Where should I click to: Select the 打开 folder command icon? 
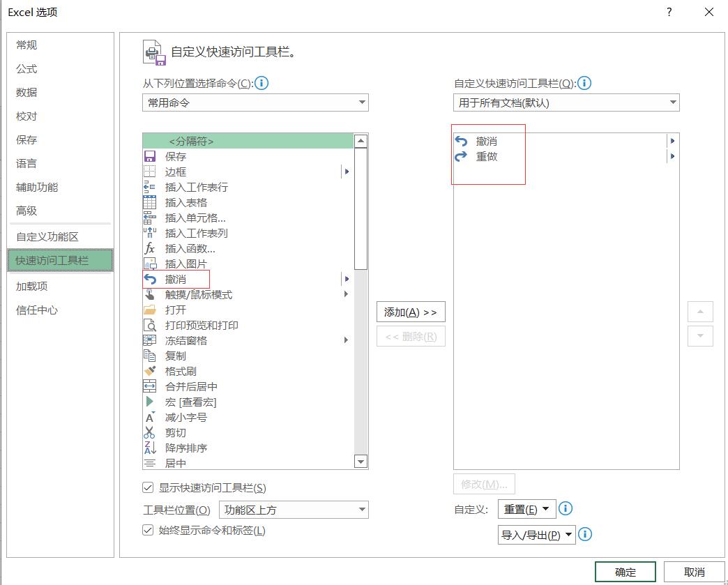[149, 310]
